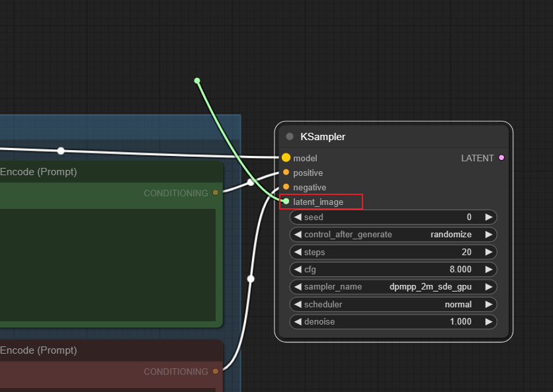Click the orange negative input socket
Screen dimensions: 553x392
(286, 187)
